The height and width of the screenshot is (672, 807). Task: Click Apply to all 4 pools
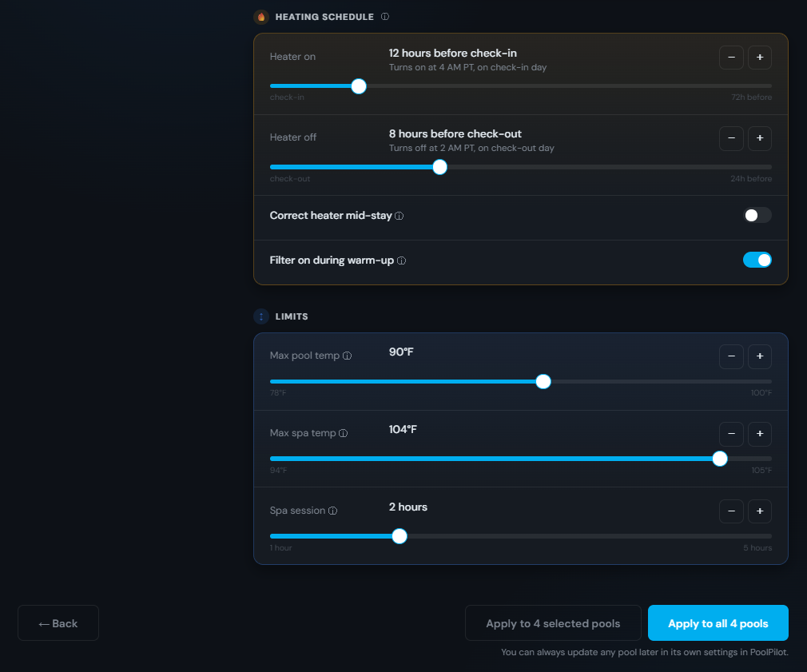[x=718, y=623]
